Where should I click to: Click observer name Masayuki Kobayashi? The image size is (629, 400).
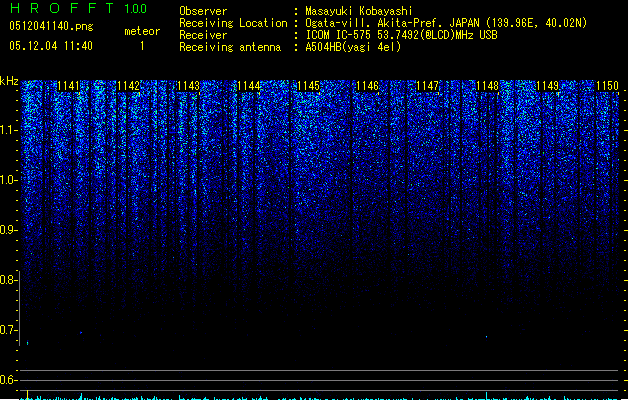[359, 11]
